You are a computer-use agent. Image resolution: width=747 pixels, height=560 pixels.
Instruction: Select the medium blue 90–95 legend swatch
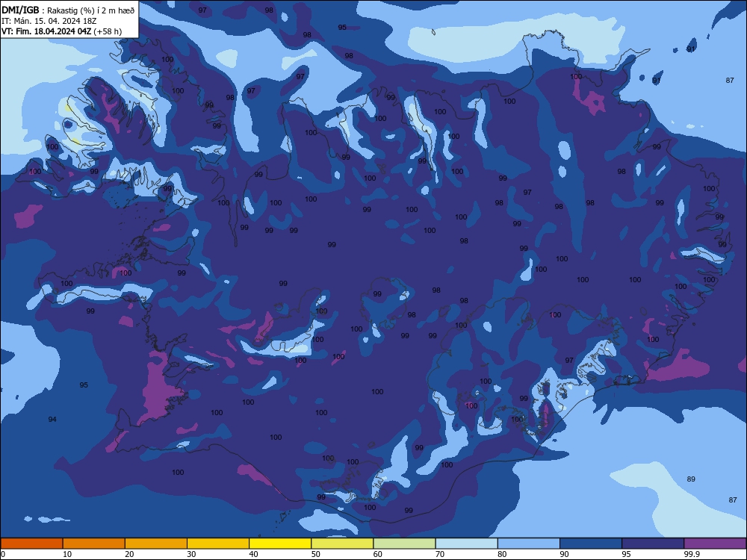click(591, 544)
